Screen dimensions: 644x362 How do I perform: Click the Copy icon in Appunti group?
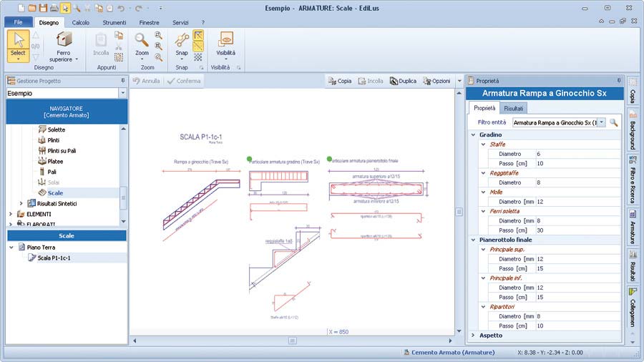click(119, 35)
